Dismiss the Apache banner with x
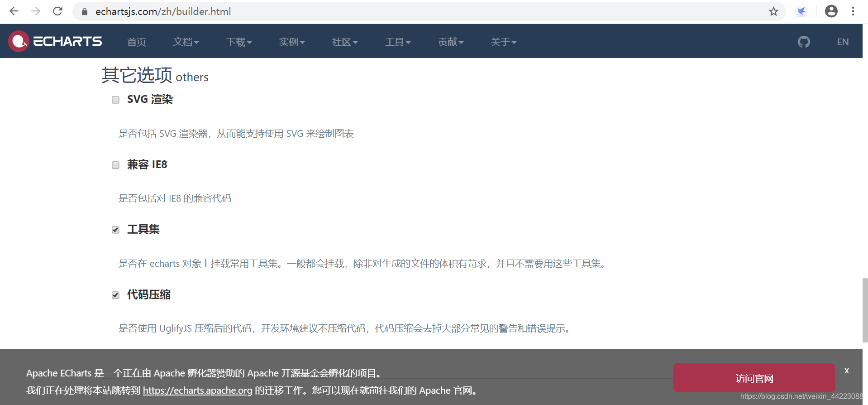Viewport: 868px width, 405px height. 847,371
